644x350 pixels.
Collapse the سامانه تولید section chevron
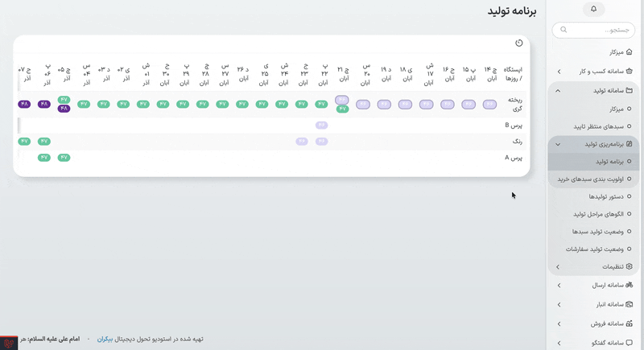click(x=559, y=91)
